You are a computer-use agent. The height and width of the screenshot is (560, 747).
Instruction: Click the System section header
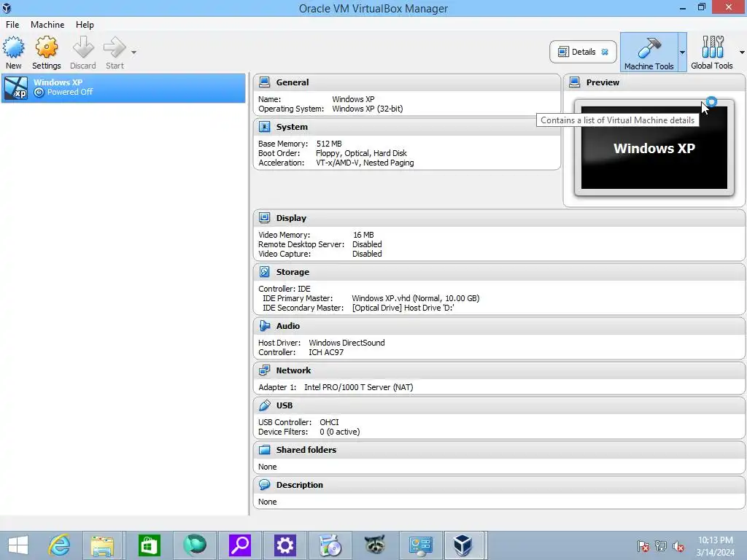pos(407,127)
